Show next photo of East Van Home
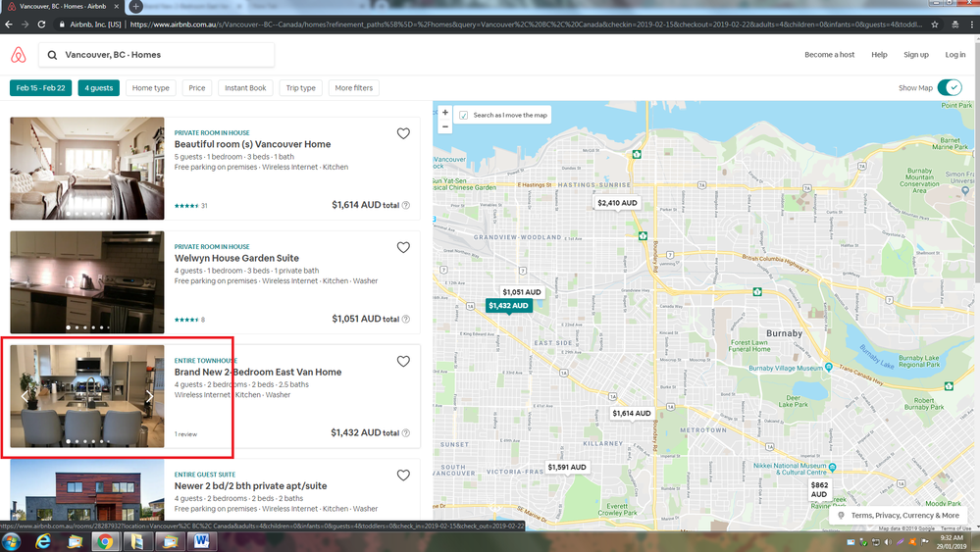Image resolution: width=980 pixels, height=552 pixels. 149,397
